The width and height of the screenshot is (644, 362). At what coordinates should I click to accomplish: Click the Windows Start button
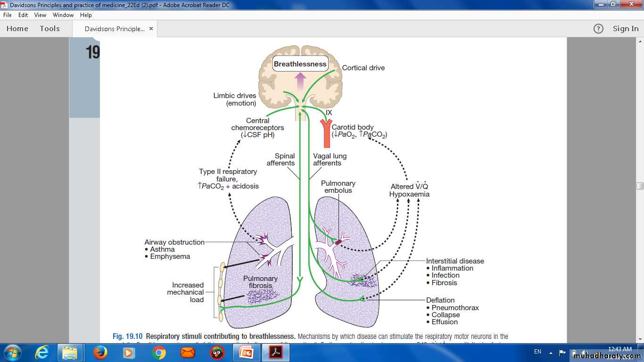tap(12, 352)
